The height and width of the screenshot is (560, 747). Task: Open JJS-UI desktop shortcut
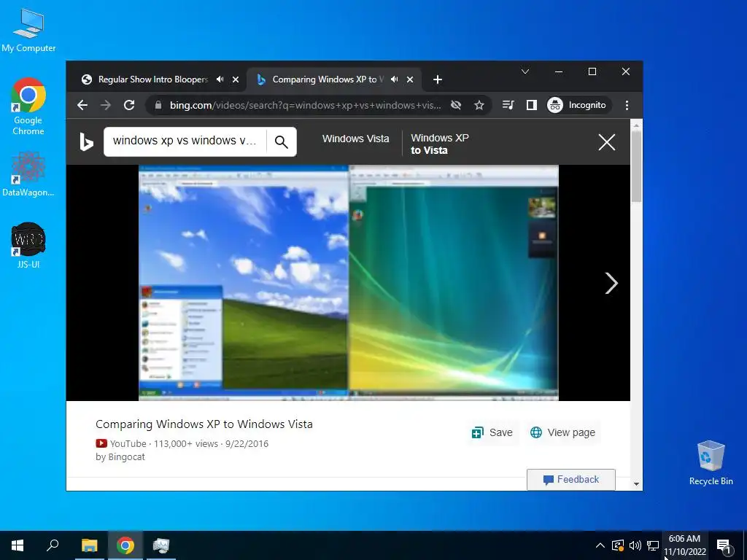[x=28, y=245]
